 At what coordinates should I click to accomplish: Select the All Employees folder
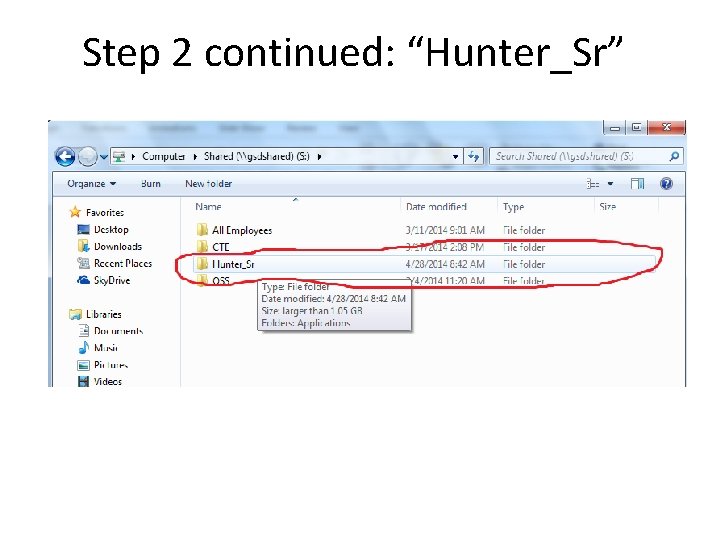pos(242,231)
